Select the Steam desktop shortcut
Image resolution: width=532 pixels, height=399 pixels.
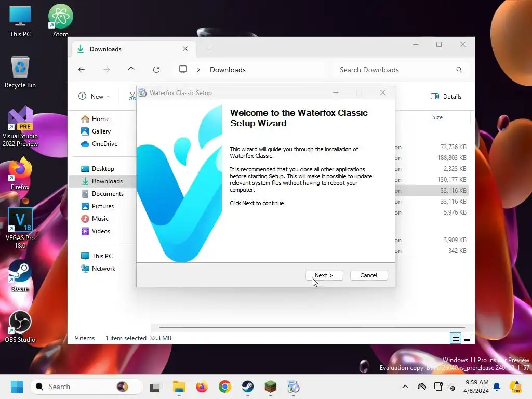[x=20, y=276]
